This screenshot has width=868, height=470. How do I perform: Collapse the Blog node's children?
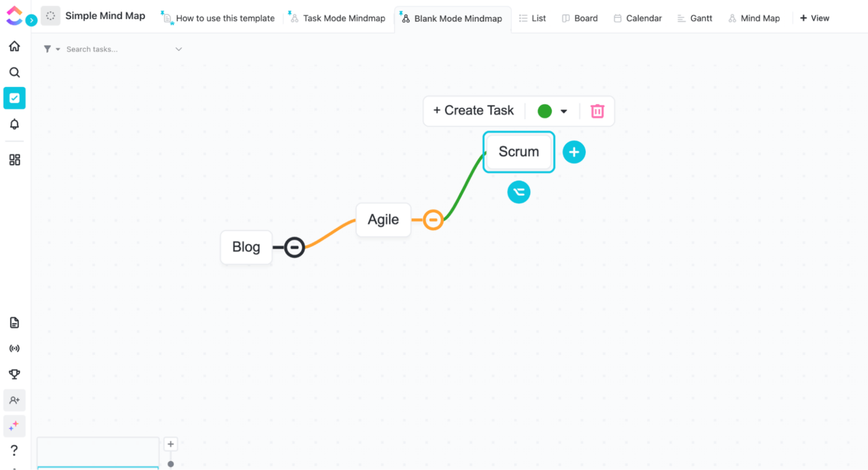click(x=294, y=247)
